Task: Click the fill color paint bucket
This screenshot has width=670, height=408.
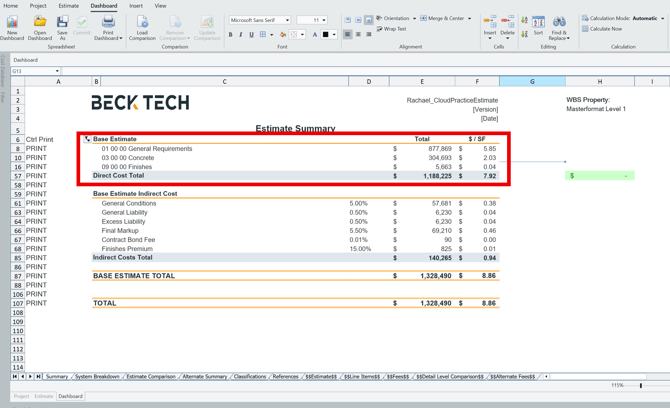Action: pyautogui.click(x=283, y=35)
